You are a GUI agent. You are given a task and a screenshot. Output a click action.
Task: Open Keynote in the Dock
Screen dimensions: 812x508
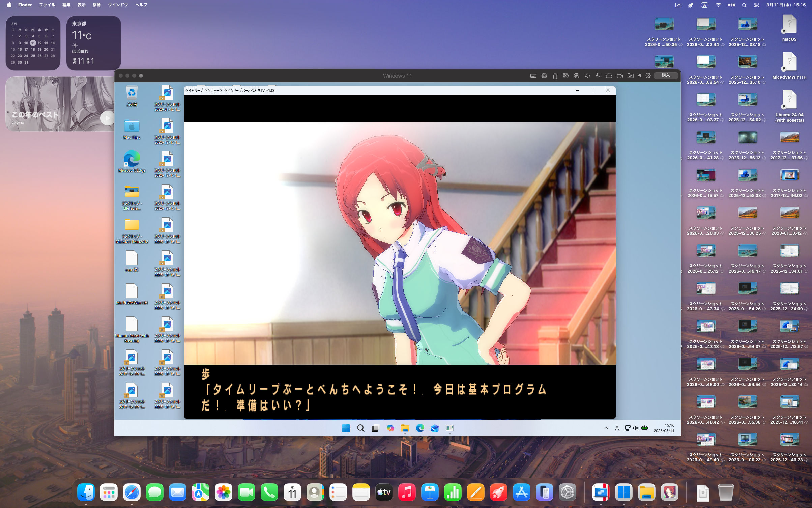coord(430,492)
